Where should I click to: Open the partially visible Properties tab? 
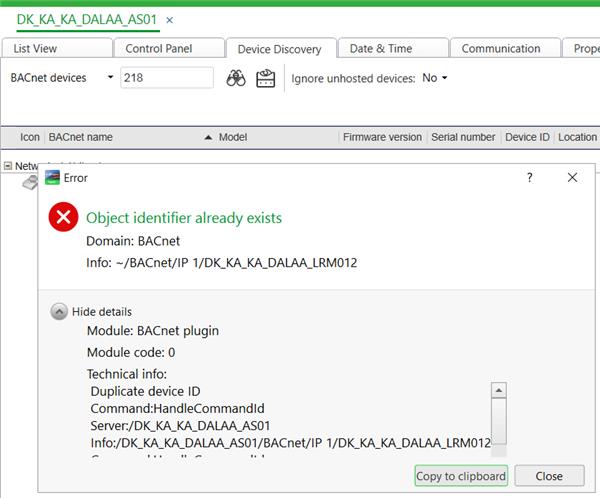click(x=582, y=49)
